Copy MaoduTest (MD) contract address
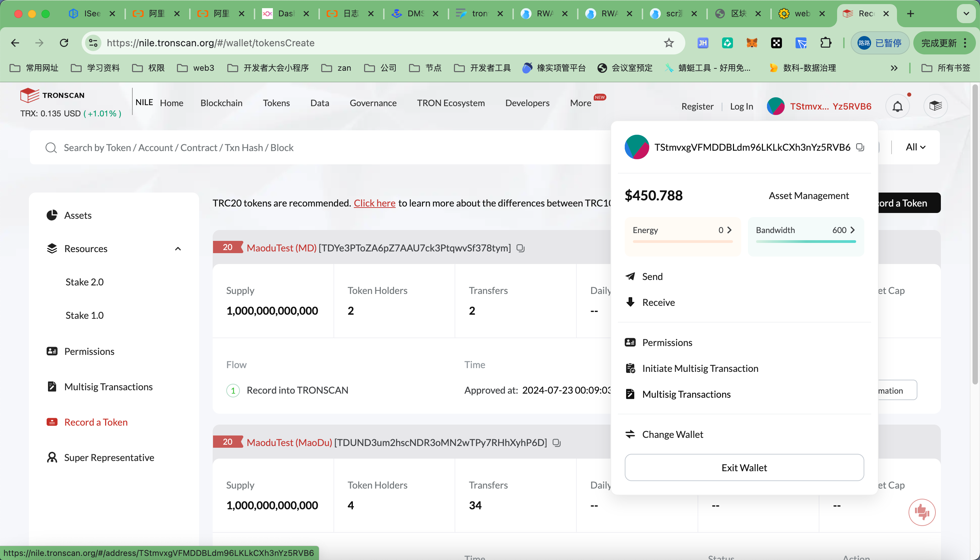This screenshot has width=980, height=560. point(520,248)
